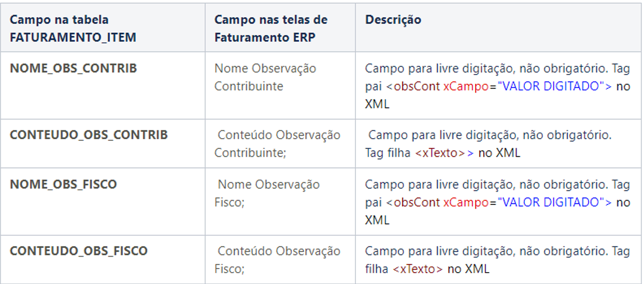Click the description text in the NOME_OBS_FISCO row

click(497, 184)
